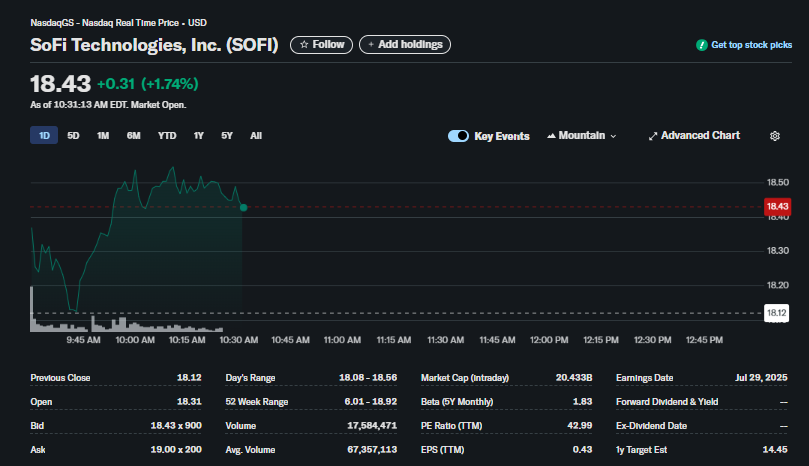
Task: Click the 18.50 price axis label
Action: (x=778, y=182)
